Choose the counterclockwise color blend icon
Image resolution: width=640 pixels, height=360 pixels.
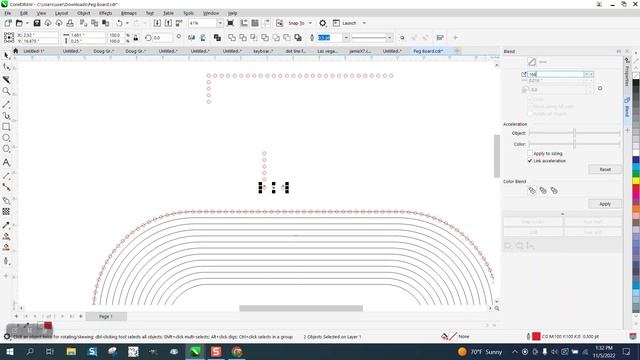click(554, 190)
